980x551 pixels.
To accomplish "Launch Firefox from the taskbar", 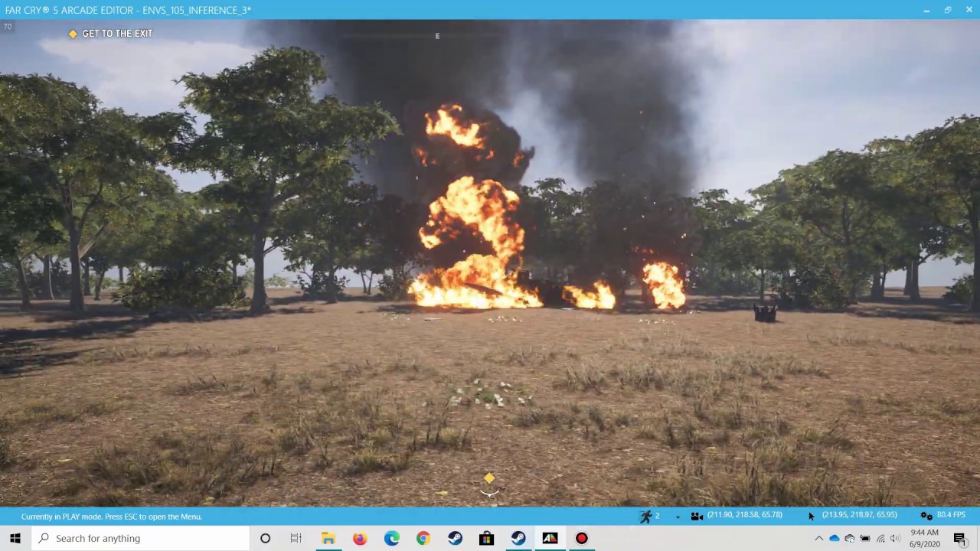I will 360,538.
